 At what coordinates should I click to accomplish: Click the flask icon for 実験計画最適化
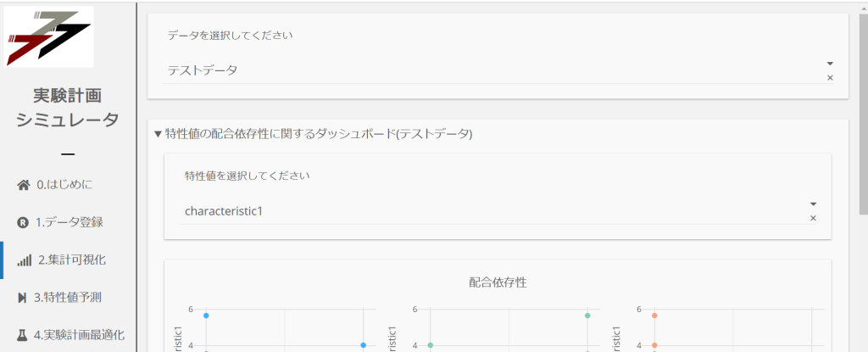pos(23,335)
